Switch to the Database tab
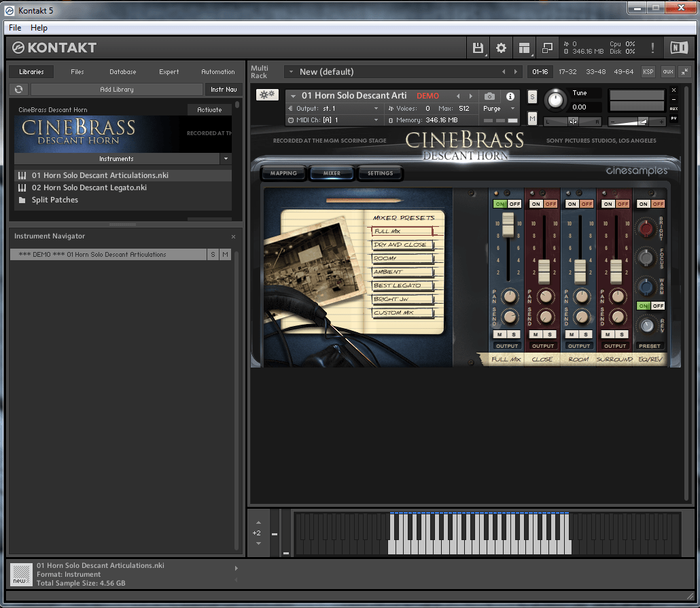700x608 pixels. (x=123, y=72)
